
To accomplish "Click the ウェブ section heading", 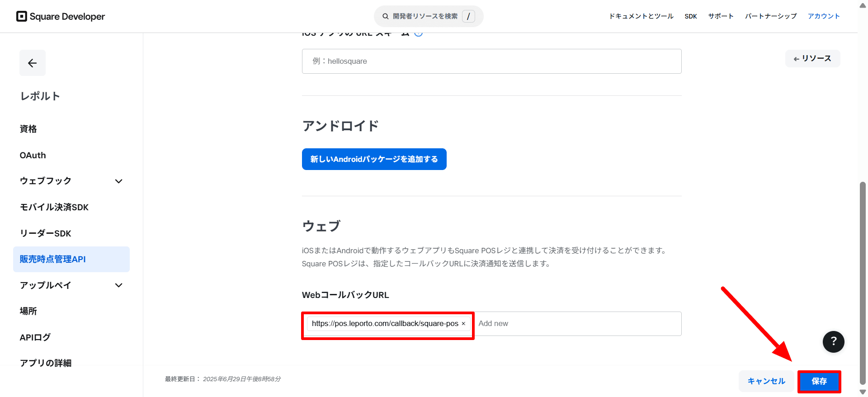I will tap(321, 226).
